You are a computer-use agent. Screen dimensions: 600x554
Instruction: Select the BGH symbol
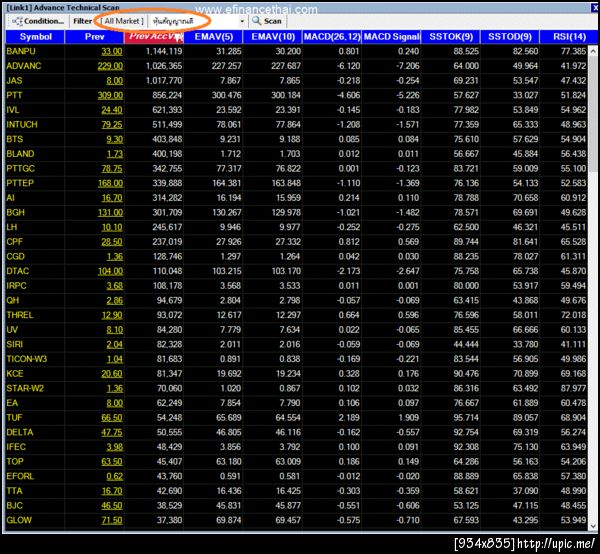(15, 212)
